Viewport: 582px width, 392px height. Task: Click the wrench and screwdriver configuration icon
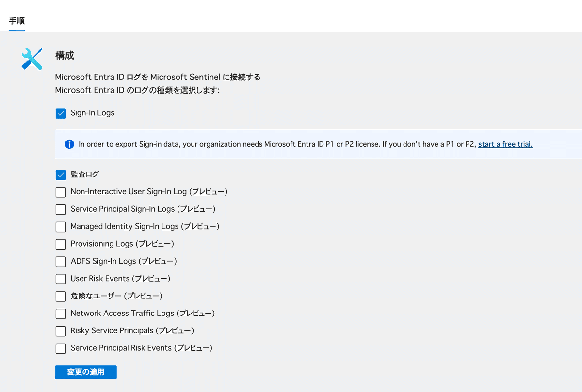click(32, 59)
